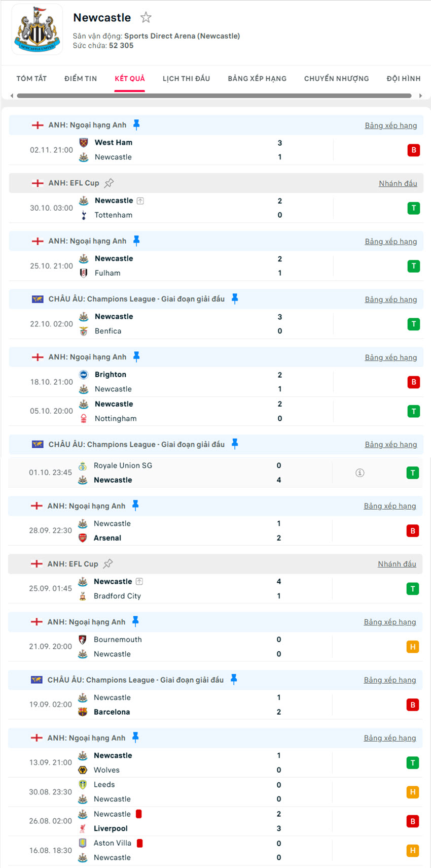Click the favorite star next to Newcastle
Image resolution: width=431 pixels, height=868 pixels.
146,18
